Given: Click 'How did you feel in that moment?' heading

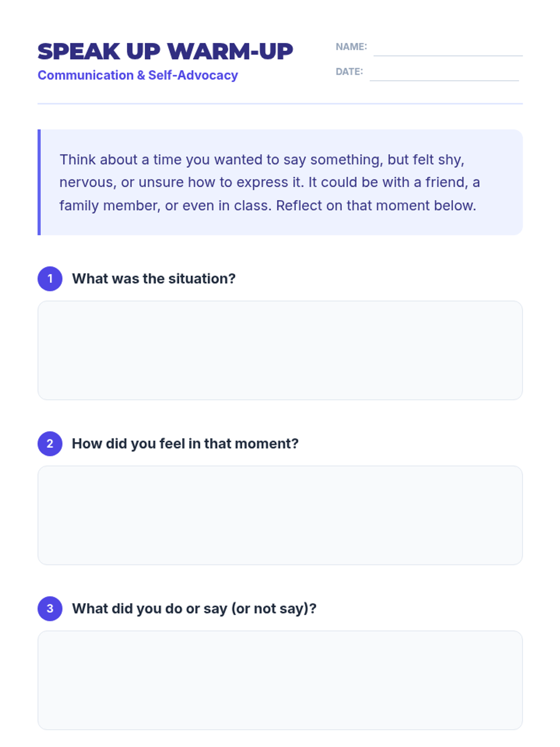Looking at the screenshot, I should point(185,444).
